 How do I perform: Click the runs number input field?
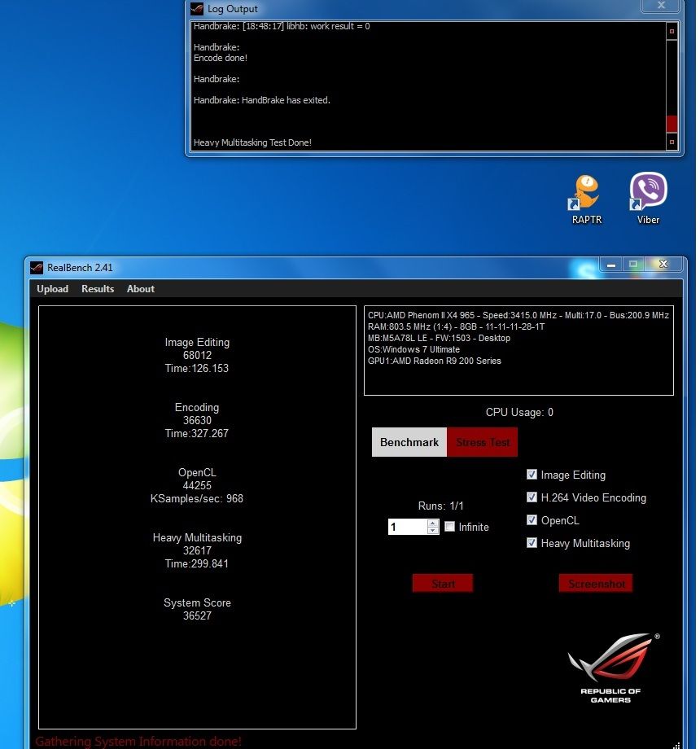(408, 527)
